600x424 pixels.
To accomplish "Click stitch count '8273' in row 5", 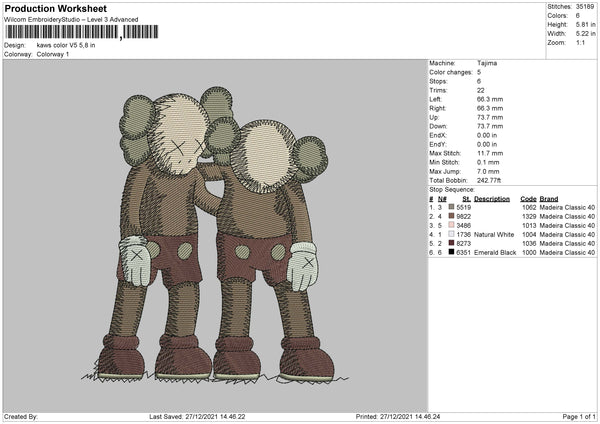I will [x=463, y=243].
